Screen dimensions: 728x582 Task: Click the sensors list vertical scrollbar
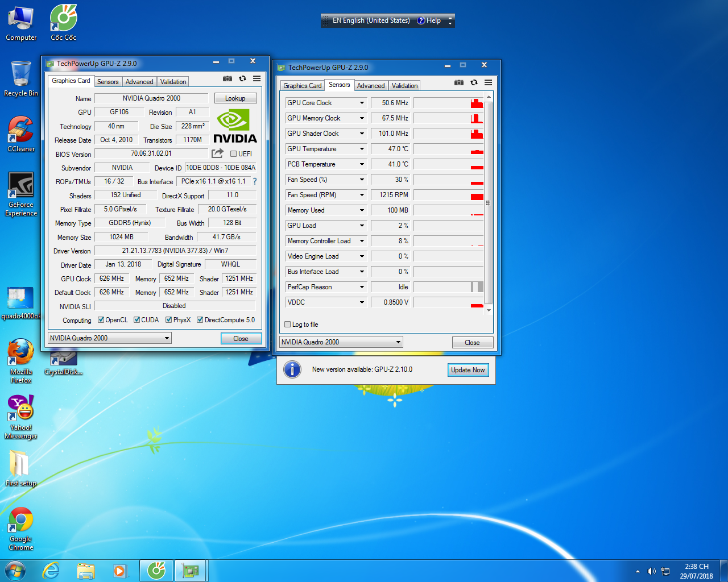489,203
